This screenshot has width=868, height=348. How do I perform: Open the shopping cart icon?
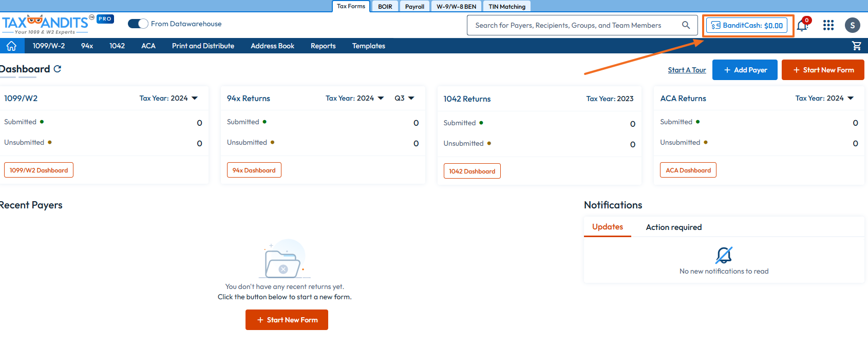tap(856, 46)
